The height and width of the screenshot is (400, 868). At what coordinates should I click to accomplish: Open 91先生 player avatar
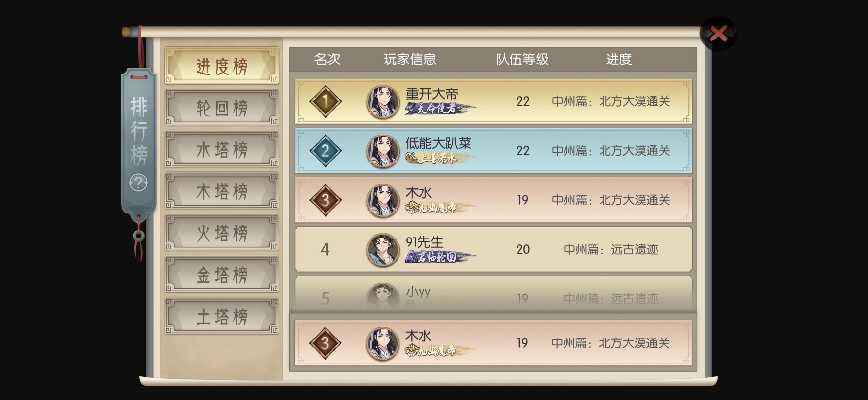click(382, 250)
